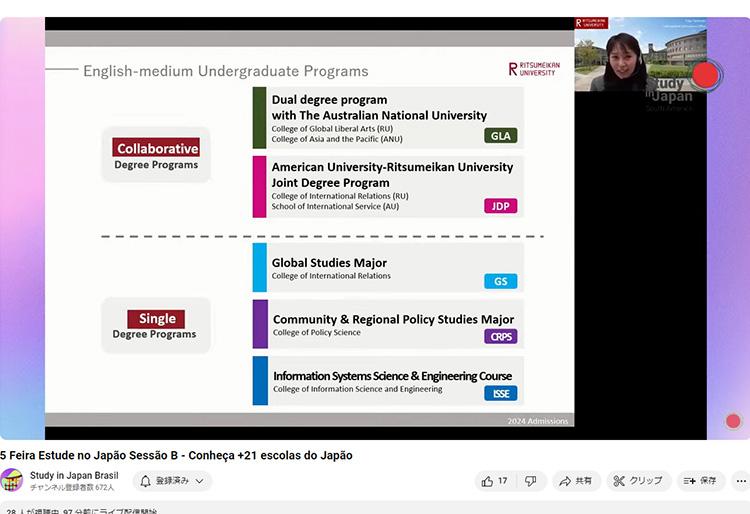Open the three-dot more actions menu

[741, 481]
